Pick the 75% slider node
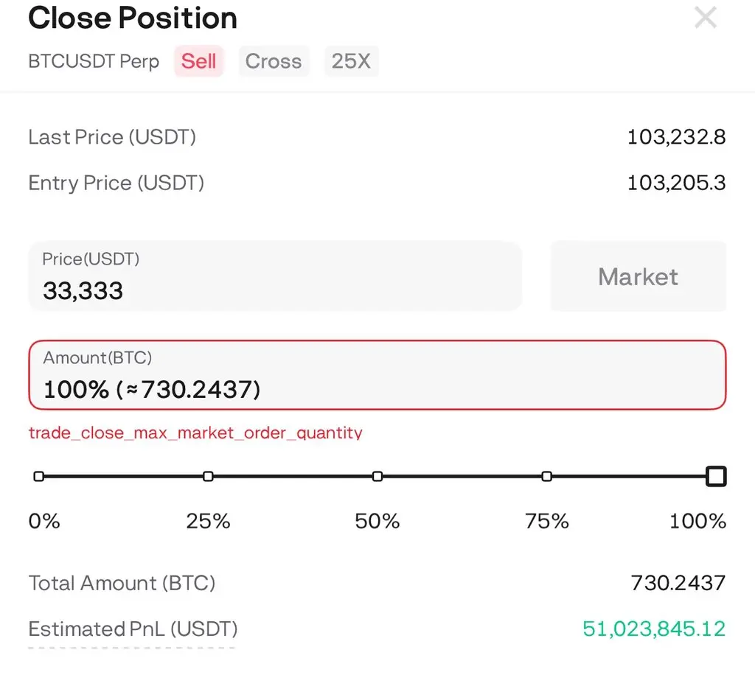755x700 pixels. point(546,477)
